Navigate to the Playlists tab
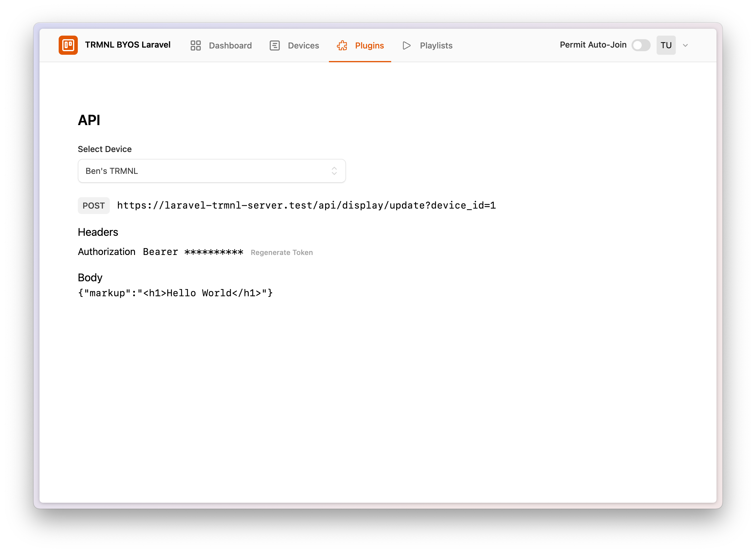This screenshot has height=553, width=756. click(x=436, y=45)
